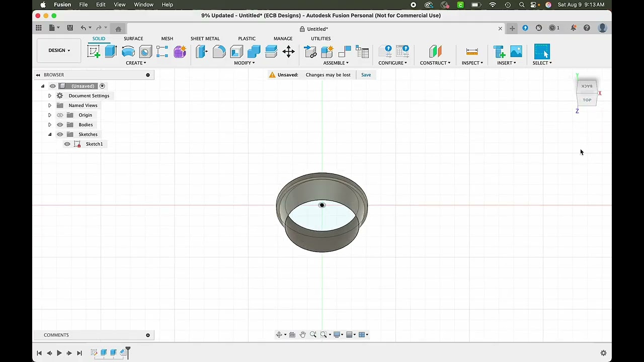This screenshot has height=362, width=644.
Task: Collapse the Sketches node
Action: pos(49,134)
